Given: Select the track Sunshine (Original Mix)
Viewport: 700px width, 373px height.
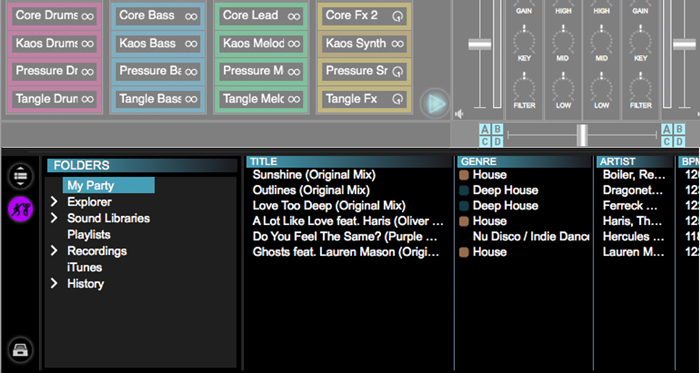Looking at the screenshot, I should (314, 174).
